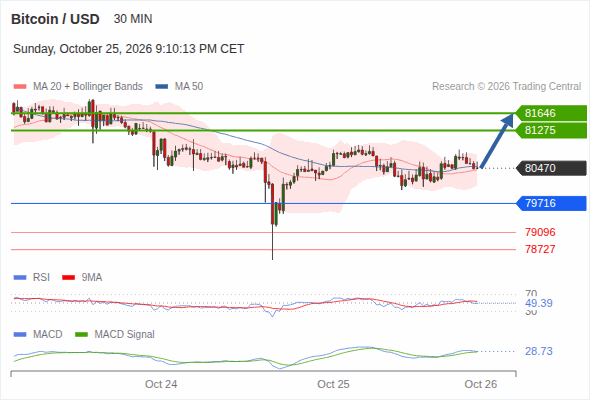Click the 80470 current price tag
Image resolution: width=590 pixels, height=400 pixels.
click(x=551, y=168)
